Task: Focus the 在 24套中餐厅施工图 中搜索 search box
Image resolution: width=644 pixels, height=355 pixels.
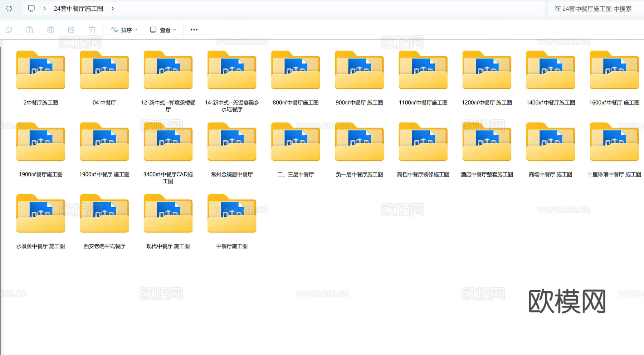Action: [x=595, y=9]
